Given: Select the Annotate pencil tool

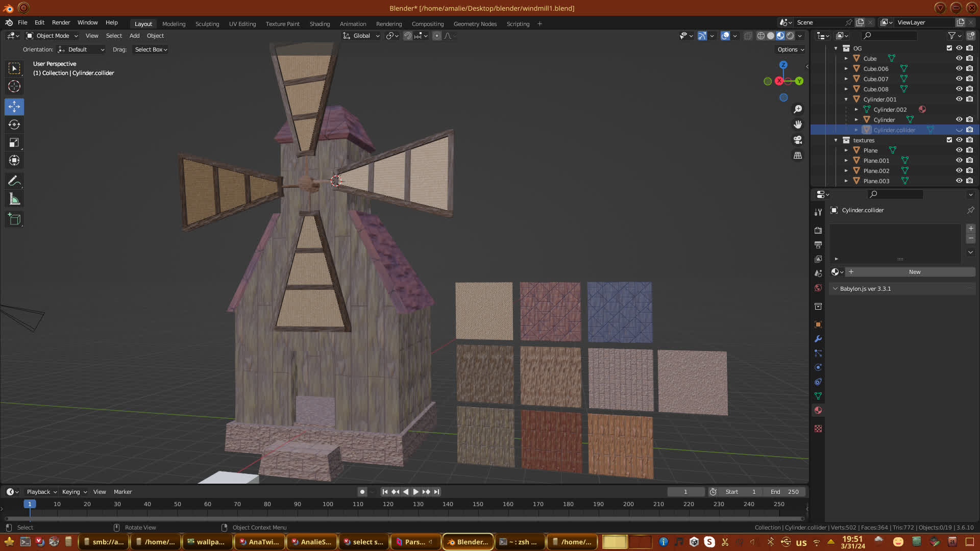Looking at the screenshot, I should point(14,181).
